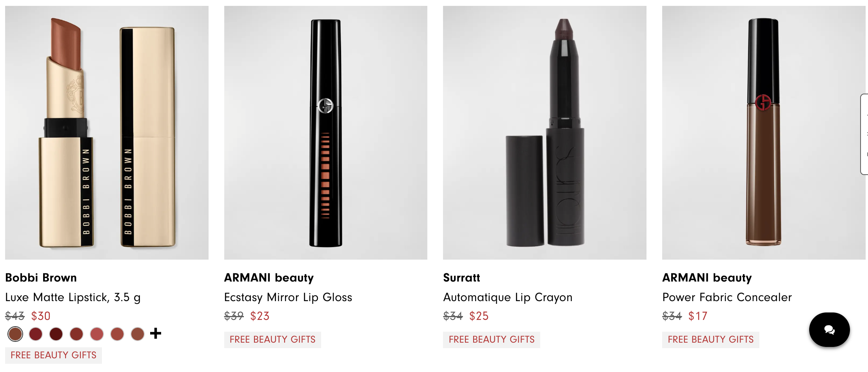Viewport: 868px width, 372px height.
Task: Open the live chat bubble icon
Action: click(829, 330)
